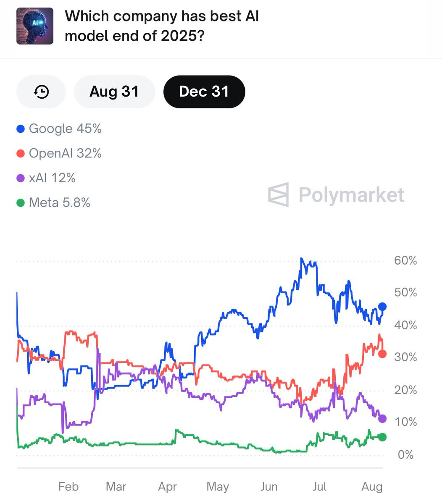Switch to the Aug 31 tab

[114, 92]
